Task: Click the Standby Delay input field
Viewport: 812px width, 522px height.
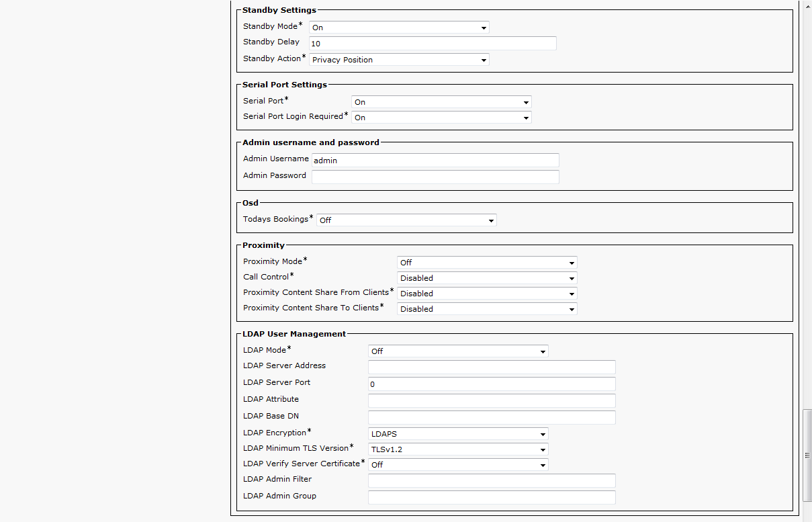Action: coord(433,43)
